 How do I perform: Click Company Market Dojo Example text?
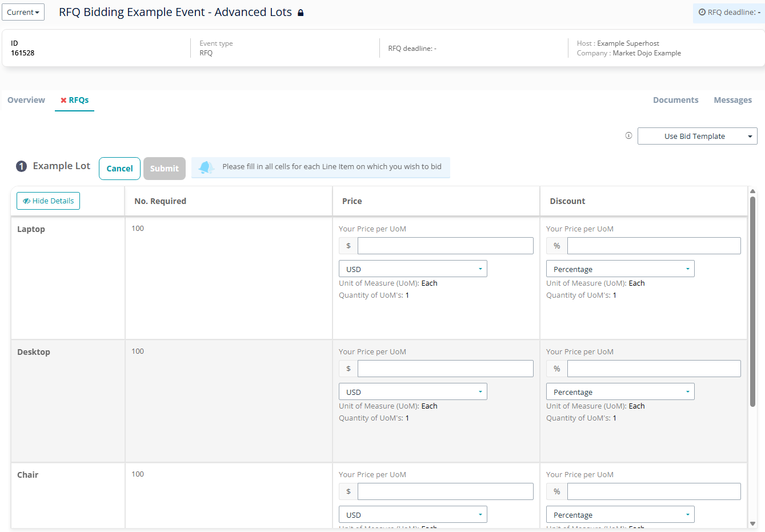628,53
